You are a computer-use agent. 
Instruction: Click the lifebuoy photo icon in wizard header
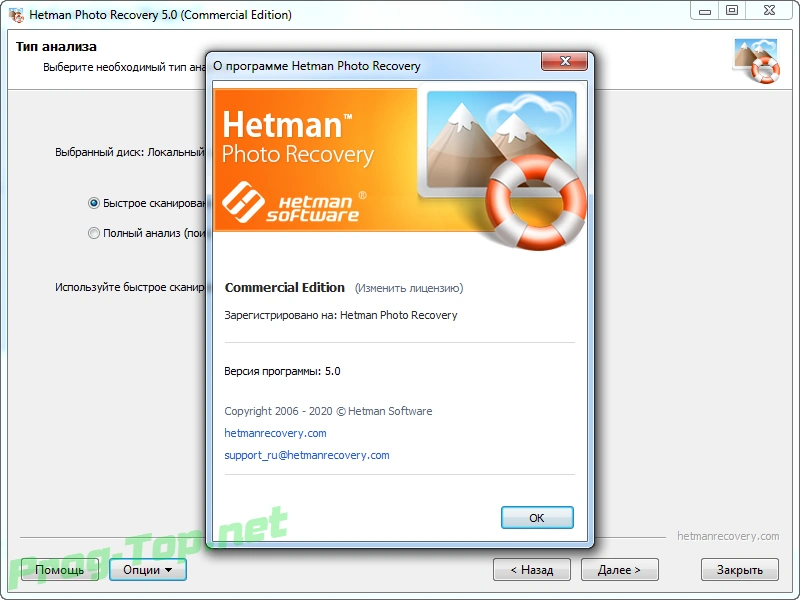point(757,60)
